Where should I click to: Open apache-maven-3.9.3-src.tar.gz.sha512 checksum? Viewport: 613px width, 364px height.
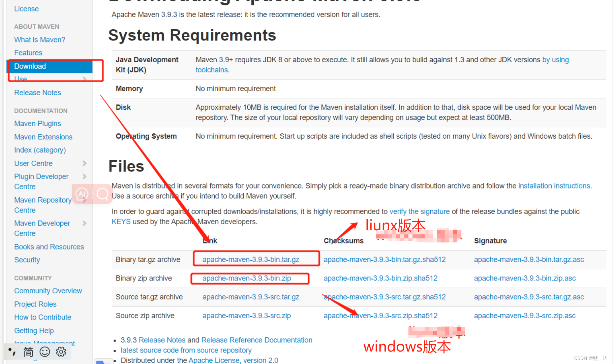click(385, 297)
